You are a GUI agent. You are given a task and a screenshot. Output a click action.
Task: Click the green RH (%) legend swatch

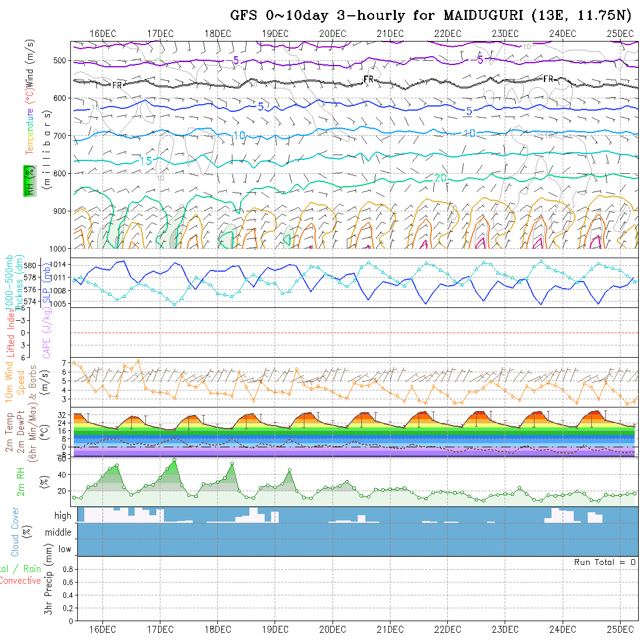28,180
